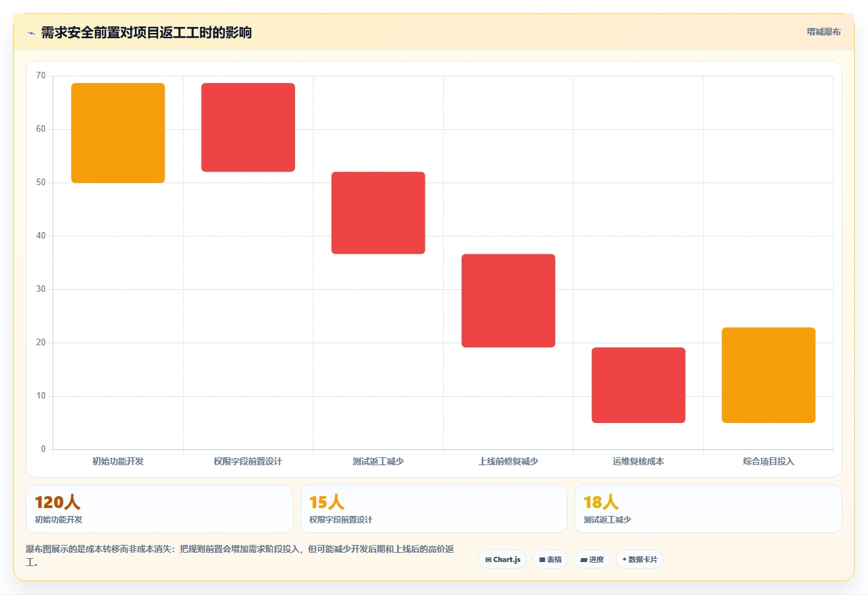The height and width of the screenshot is (595, 868).
Task: Click the 权限字段前置设计 axis label
Action: coord(248,461)
